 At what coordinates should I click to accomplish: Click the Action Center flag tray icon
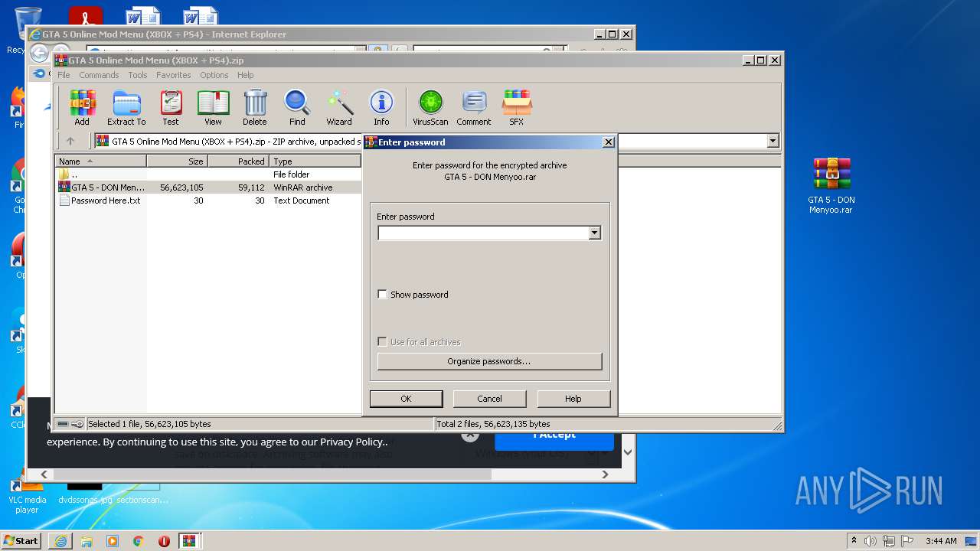[x=907, y=541]
